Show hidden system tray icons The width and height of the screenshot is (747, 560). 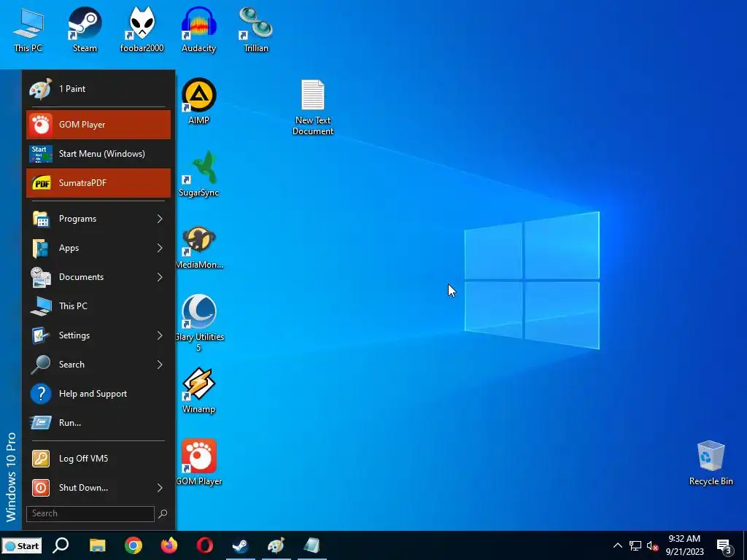[617, 545]
